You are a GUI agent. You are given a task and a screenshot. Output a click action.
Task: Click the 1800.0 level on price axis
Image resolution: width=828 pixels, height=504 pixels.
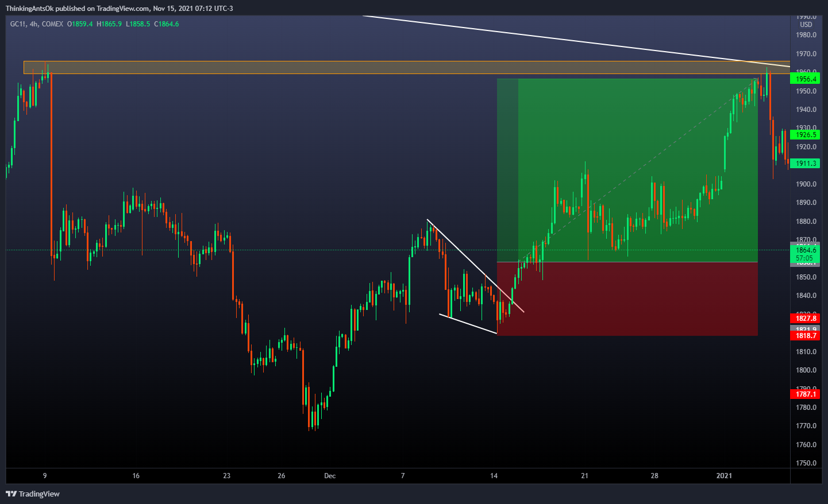pyautogui.click(x=806, y=370)
